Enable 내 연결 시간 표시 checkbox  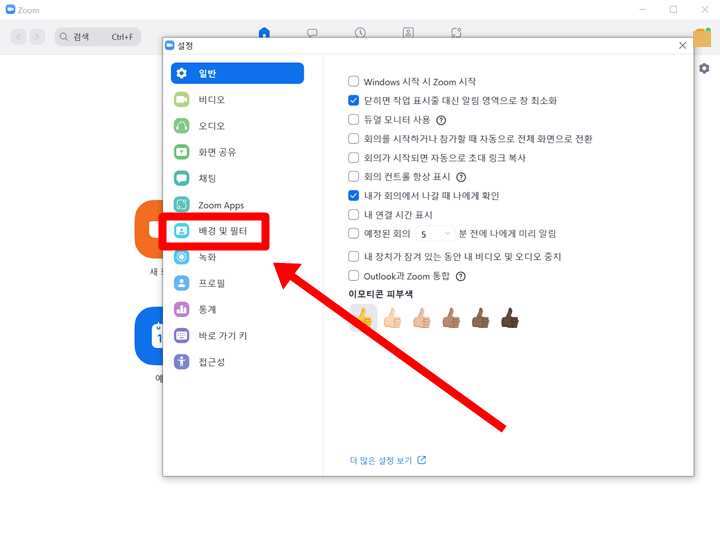[x=354, y=215]
